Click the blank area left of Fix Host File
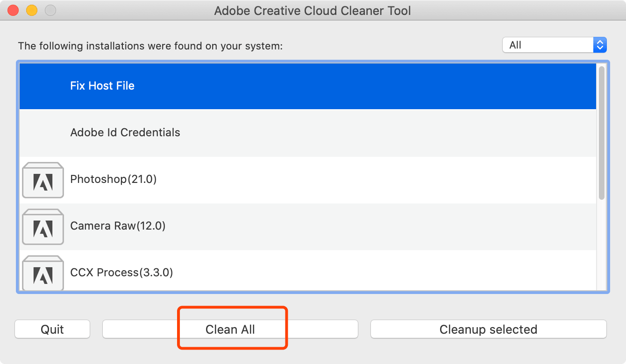The width and height of the screenshot is (626, 364). [43, 86]
